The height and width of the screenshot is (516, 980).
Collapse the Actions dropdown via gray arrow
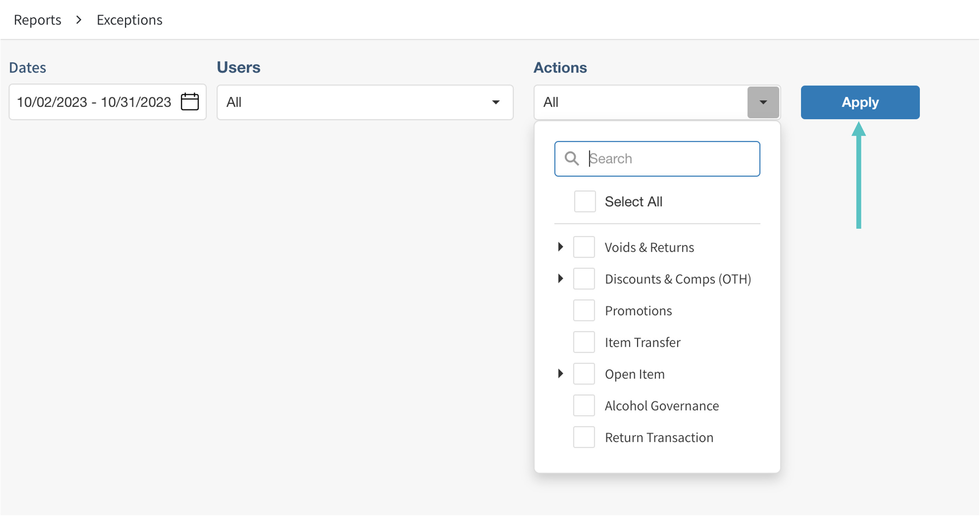(763, 102)
